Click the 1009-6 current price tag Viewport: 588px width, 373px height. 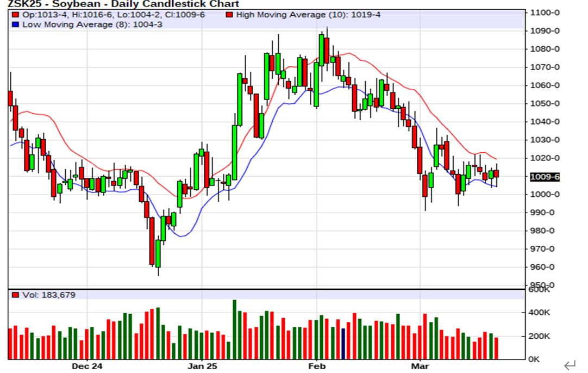[x=545, y=177]
